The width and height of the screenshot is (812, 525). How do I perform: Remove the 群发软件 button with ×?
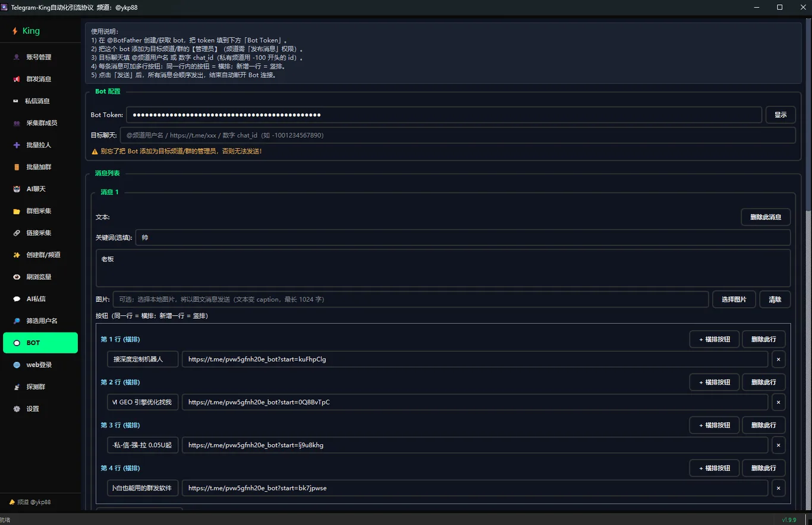pyautogui.click(x=778, y=488)
